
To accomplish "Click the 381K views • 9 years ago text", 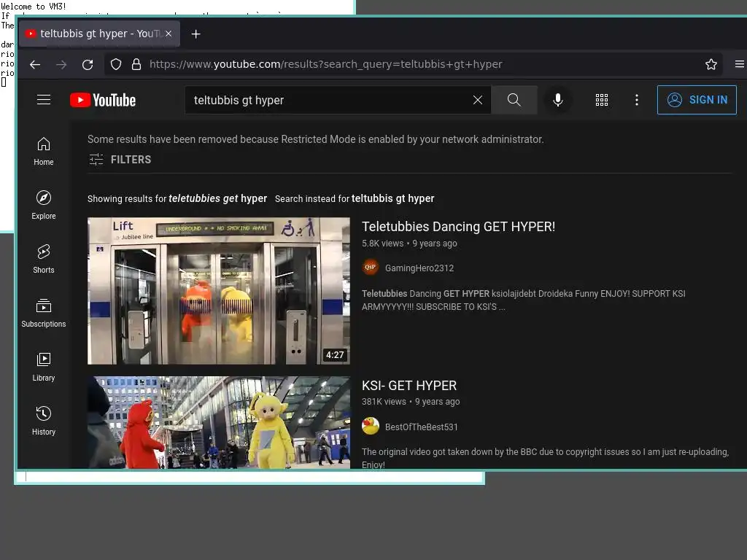I will coord(411,402).
